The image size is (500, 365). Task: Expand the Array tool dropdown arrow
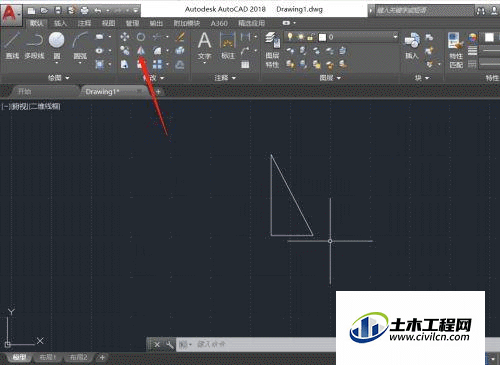(167, 64)
